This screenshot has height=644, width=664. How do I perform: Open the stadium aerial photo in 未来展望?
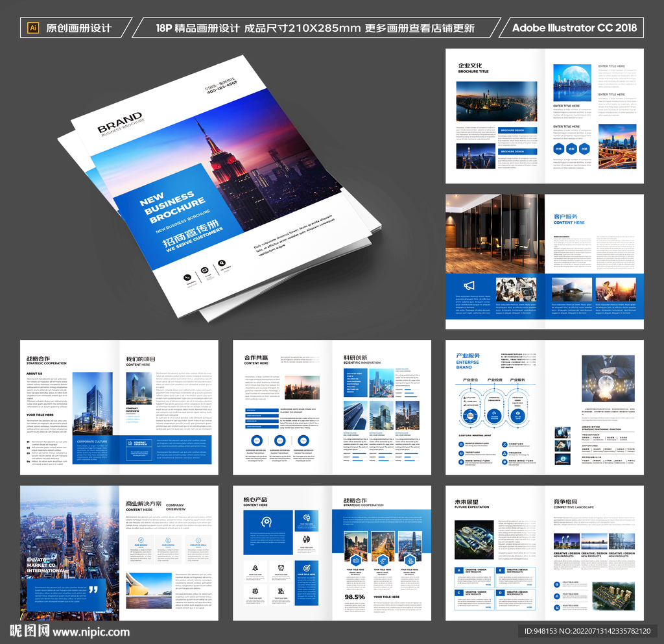[474, 540]
